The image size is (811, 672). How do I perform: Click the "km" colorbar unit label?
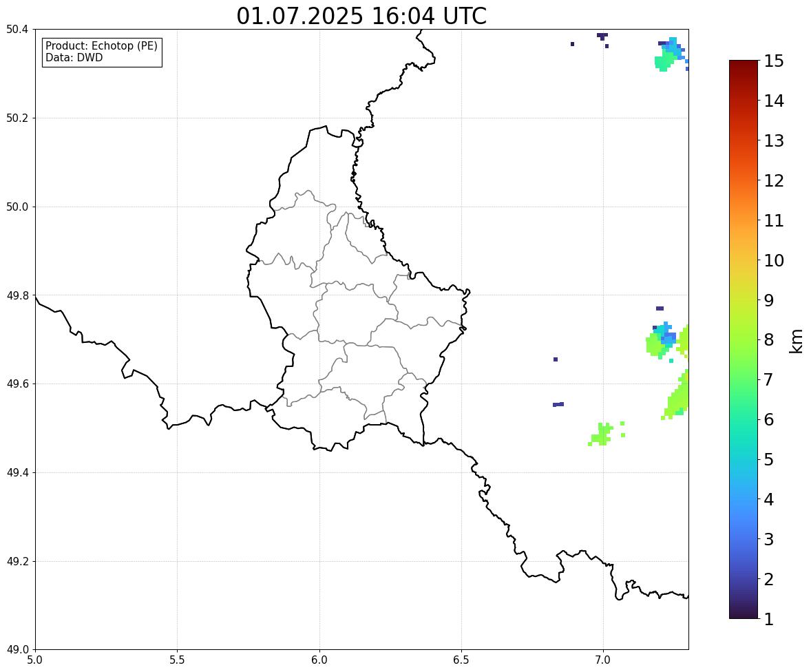797,342
